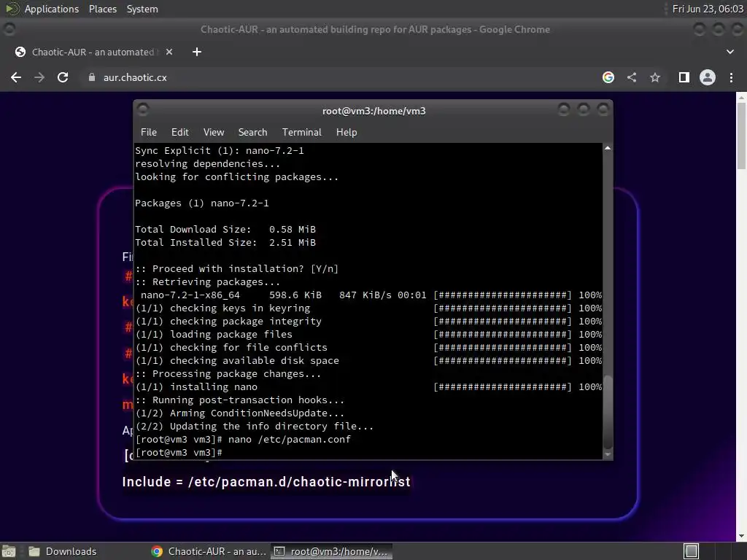Open a new Chrome tab
The height and width of the screenshot is (560, 747).
197,52
